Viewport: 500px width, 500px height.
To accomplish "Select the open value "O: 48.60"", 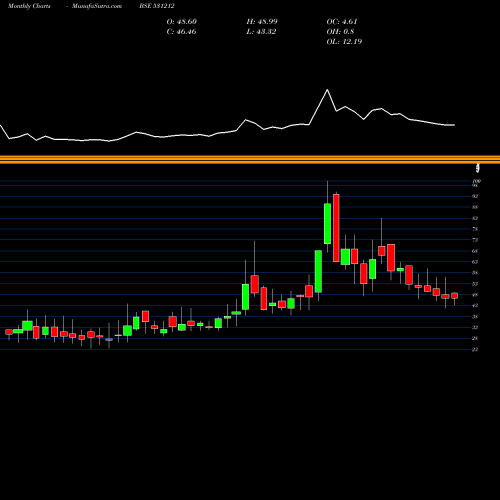I will point(182,22).
